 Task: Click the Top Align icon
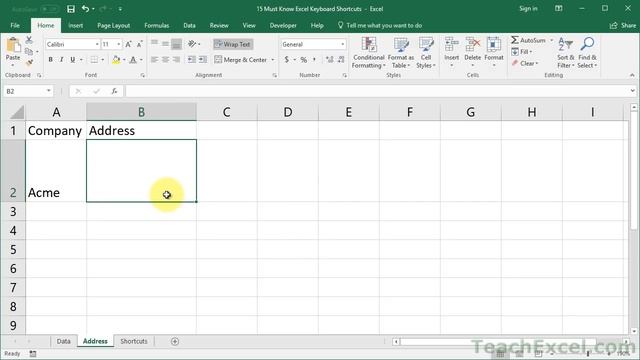154,44
